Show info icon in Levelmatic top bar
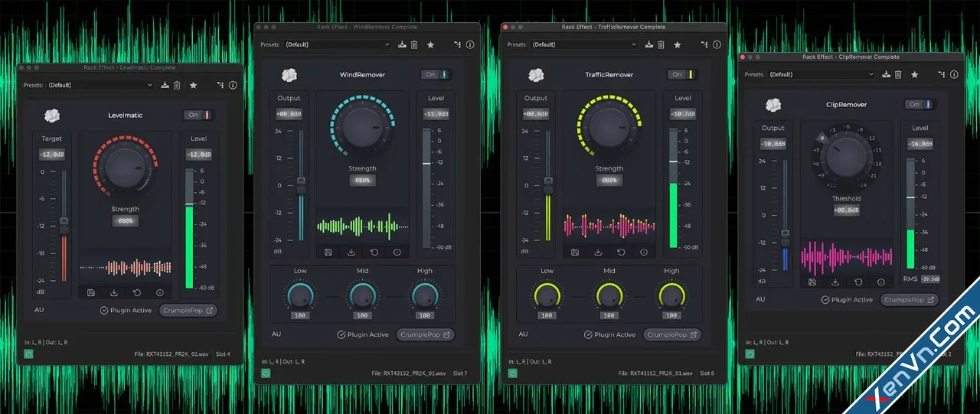 pyautogui.click(x=233, y=86)
